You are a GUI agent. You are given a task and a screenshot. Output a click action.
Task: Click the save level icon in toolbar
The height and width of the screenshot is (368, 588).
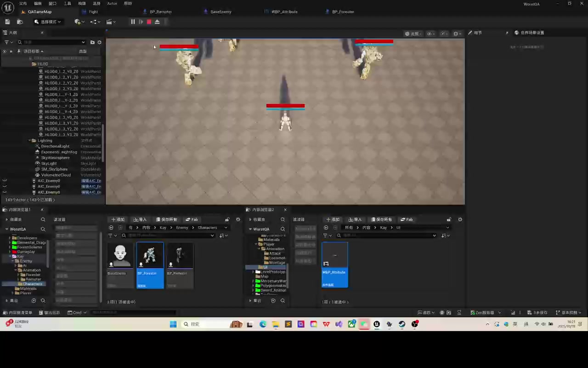point(7,22)
